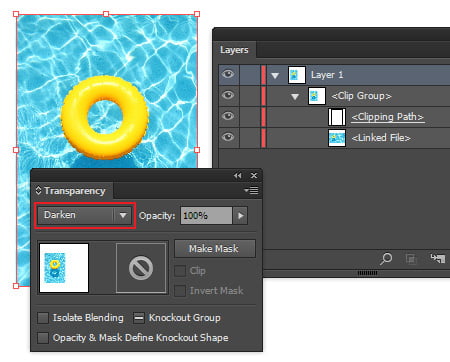
Task: Open the Transparency panel flyout menu
Action: (x=251, y=190)
